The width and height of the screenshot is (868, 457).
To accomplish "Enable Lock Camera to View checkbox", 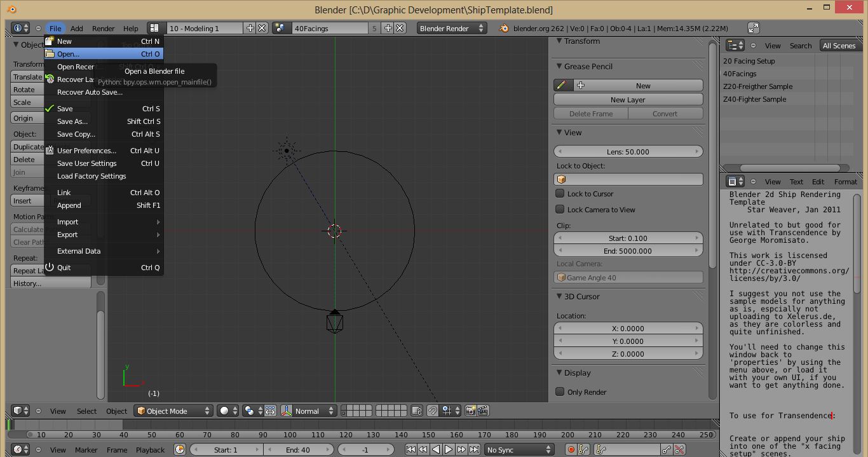I will [x=560, y=209].
